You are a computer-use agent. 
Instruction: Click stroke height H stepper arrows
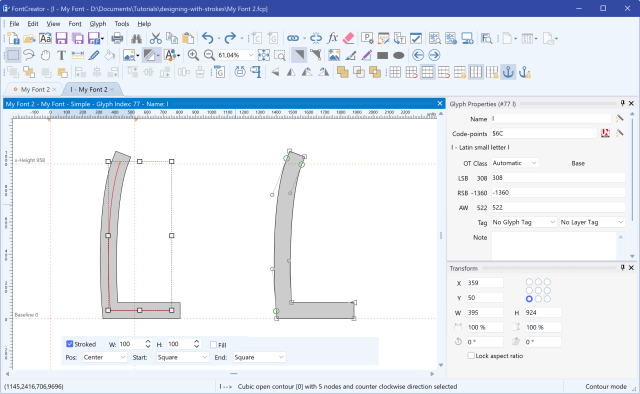196,344
